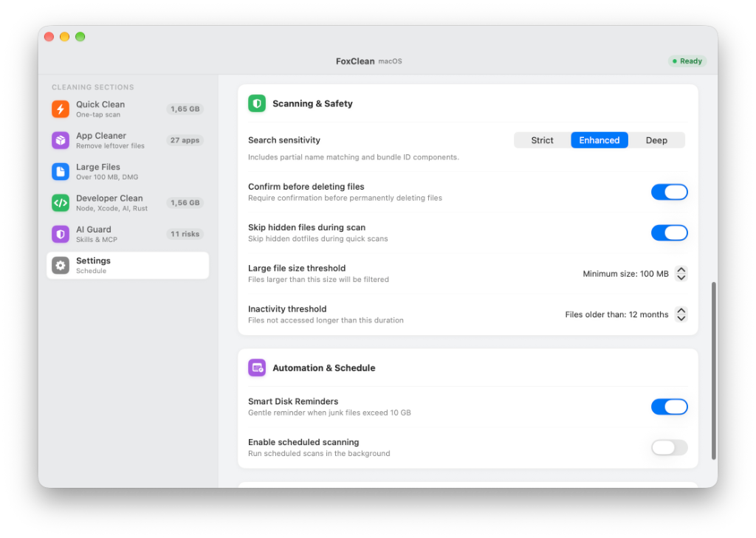Set search sensitivity to Strict
The width and height of the screenshot is (756, 538).
(x=543, y=140)
